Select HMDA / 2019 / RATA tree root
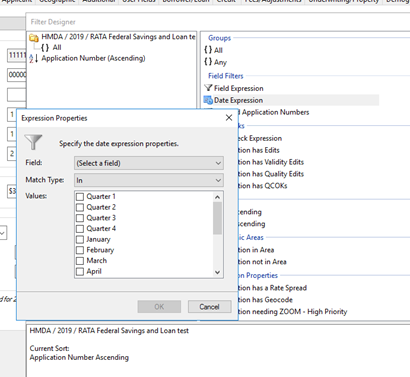The width and height of the screenshot is (410, 377). (x=118, y=37)
